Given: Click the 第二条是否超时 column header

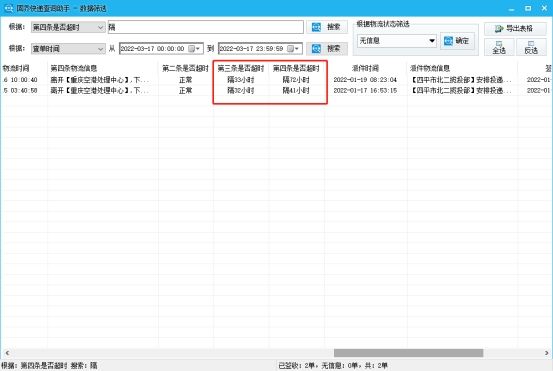Looking at the screenshot, I should (x=186, y=68).
